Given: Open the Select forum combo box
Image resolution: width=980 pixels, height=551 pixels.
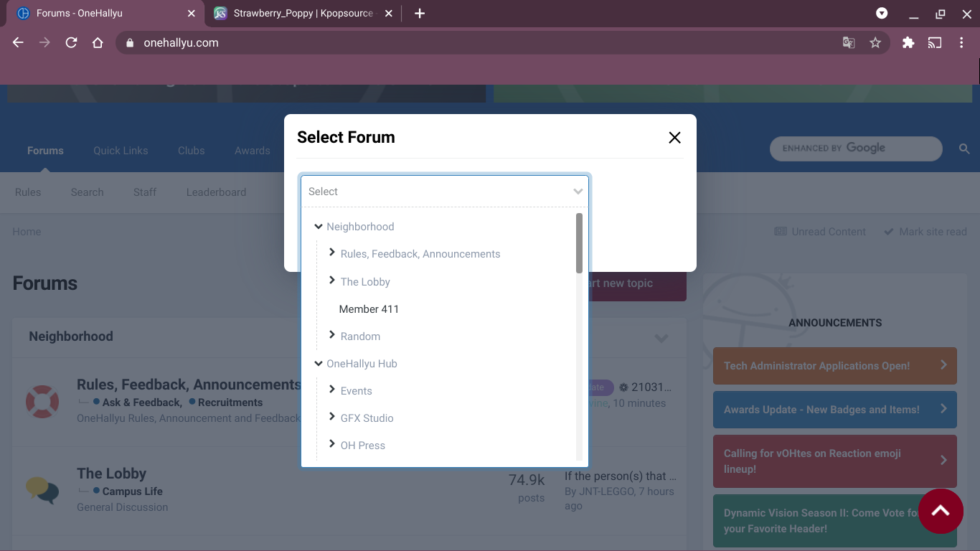Looking at the screenshot, I should pos(445,192).
